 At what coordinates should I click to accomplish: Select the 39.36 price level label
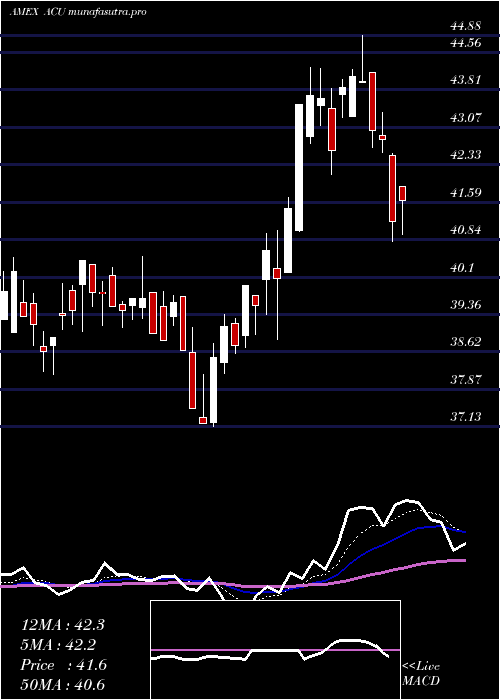pos(466,305)
